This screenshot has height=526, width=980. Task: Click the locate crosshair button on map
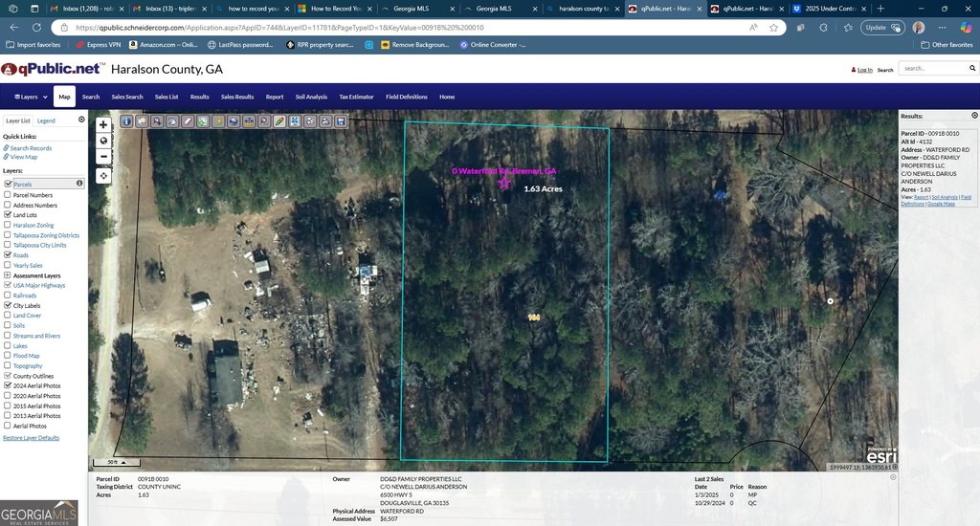[103, 176]
